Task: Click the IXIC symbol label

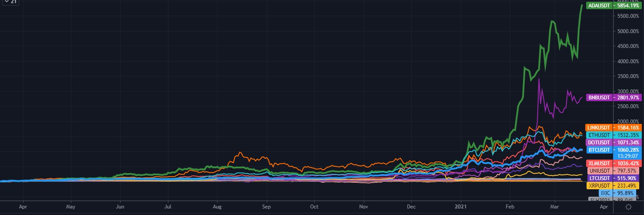Action: [x=606, y=193]
